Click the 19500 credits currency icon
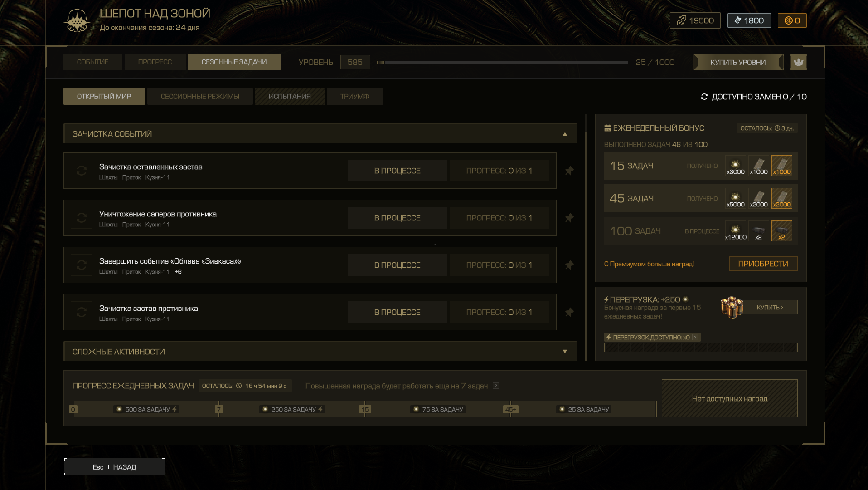Viewport: 868px width, 490px height. pos(681,20)
